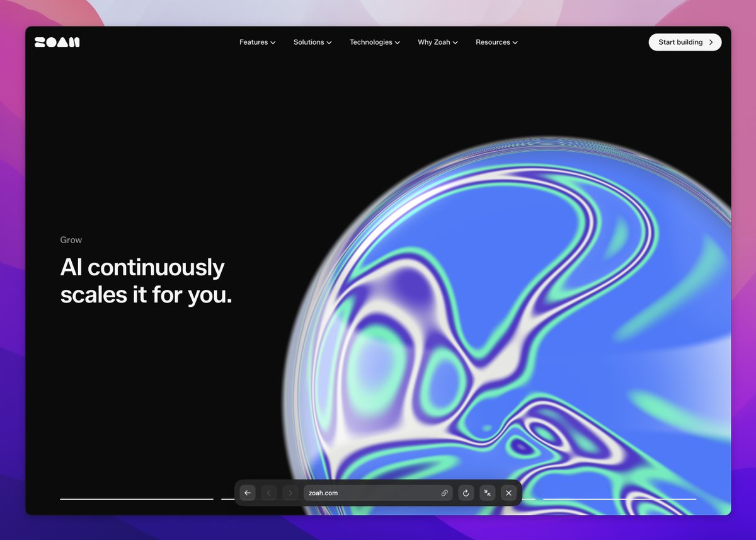Expand the Resources dropdown menu

click(x=497, y=42)
